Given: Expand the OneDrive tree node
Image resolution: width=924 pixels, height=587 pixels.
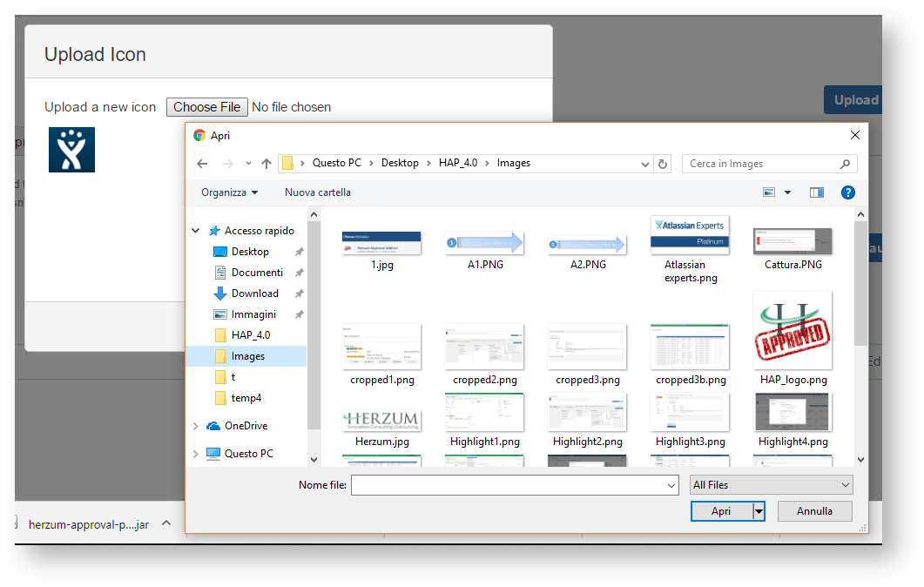Looking at the screenshot, I should coord(195,426).
